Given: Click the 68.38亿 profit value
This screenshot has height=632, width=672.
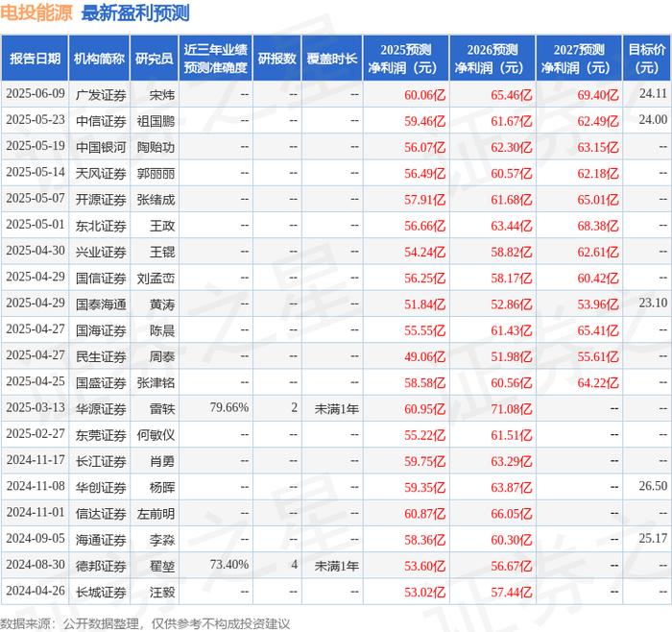Looking at the screenshot, I should [x=598, y=226].
